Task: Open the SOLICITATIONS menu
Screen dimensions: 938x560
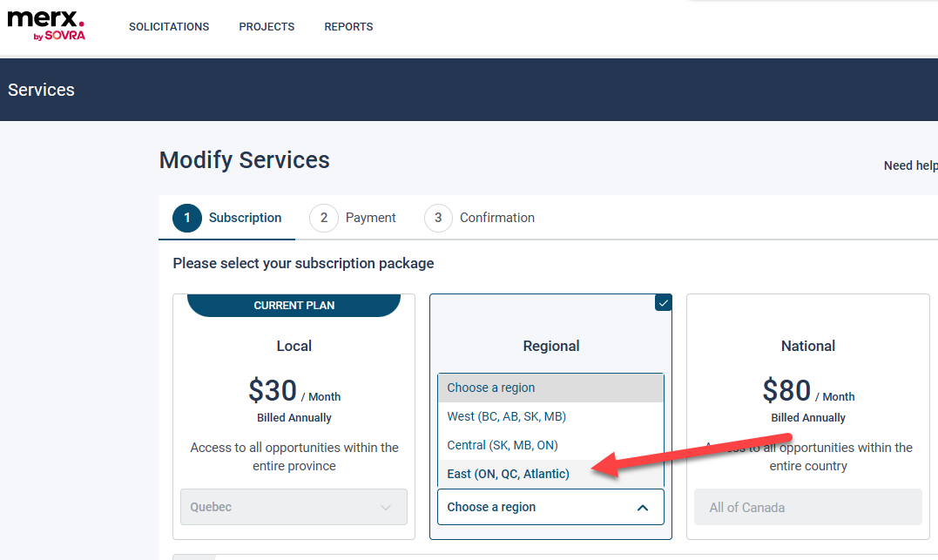Action: (169, 27)
